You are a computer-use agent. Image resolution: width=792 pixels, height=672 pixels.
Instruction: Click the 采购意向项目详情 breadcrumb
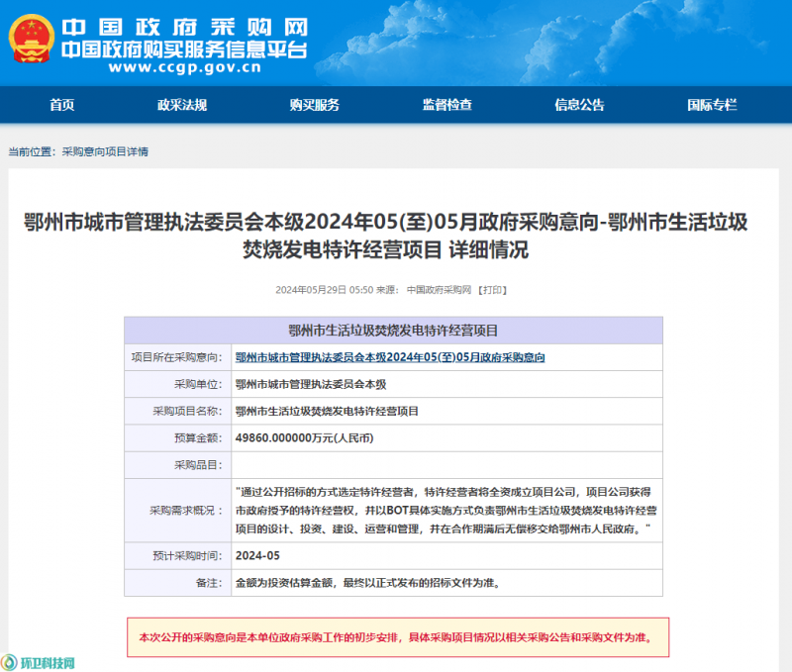tap(105, 151)
